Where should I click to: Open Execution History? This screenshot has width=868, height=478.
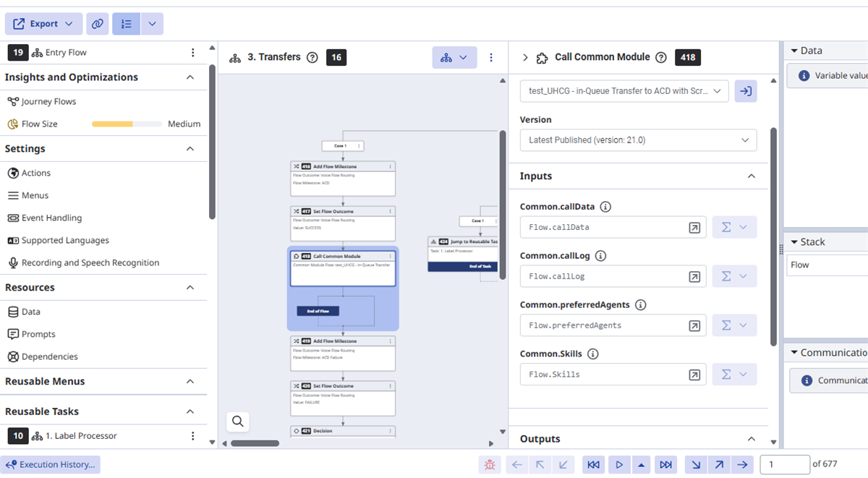click(x=50, y=464)
